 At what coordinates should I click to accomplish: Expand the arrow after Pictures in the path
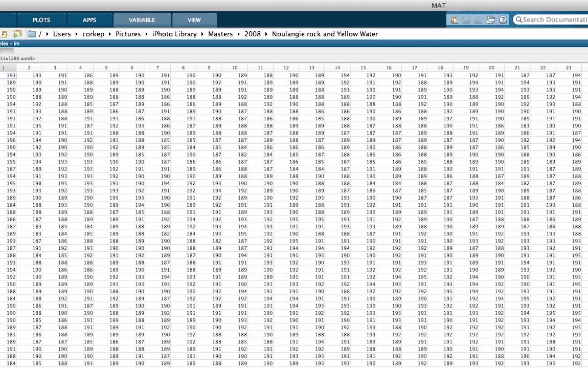point(147,34)
